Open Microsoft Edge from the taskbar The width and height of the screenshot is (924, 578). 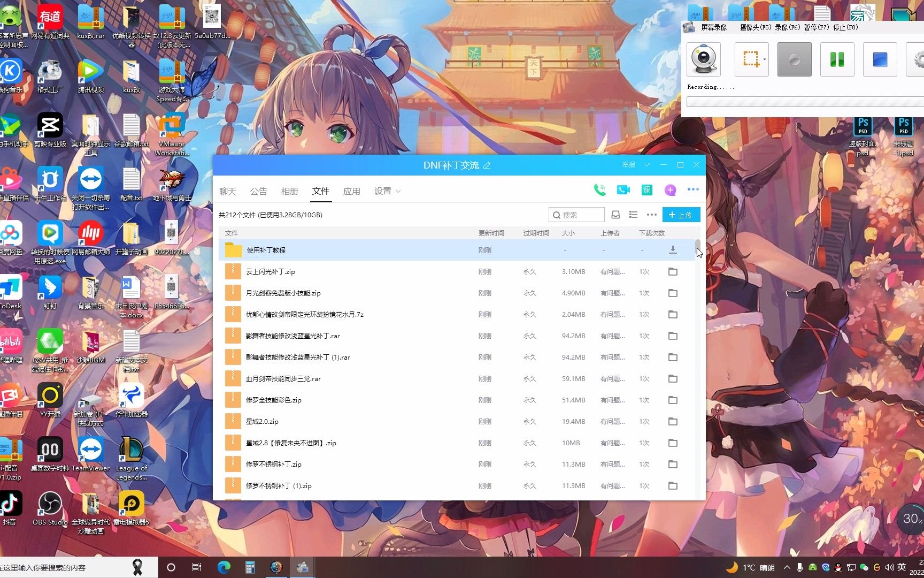pyautogui.click(x=224, y=567)
